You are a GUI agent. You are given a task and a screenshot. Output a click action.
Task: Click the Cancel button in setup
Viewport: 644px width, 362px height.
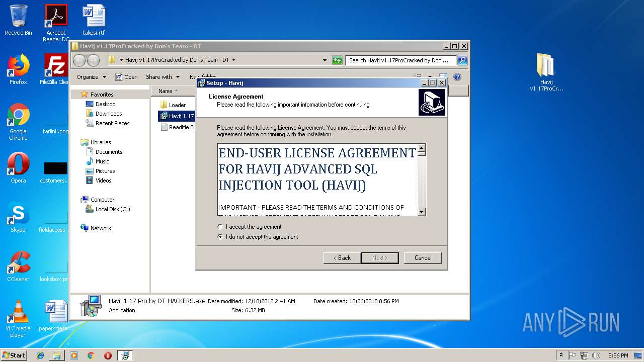[x=423, y=258]
